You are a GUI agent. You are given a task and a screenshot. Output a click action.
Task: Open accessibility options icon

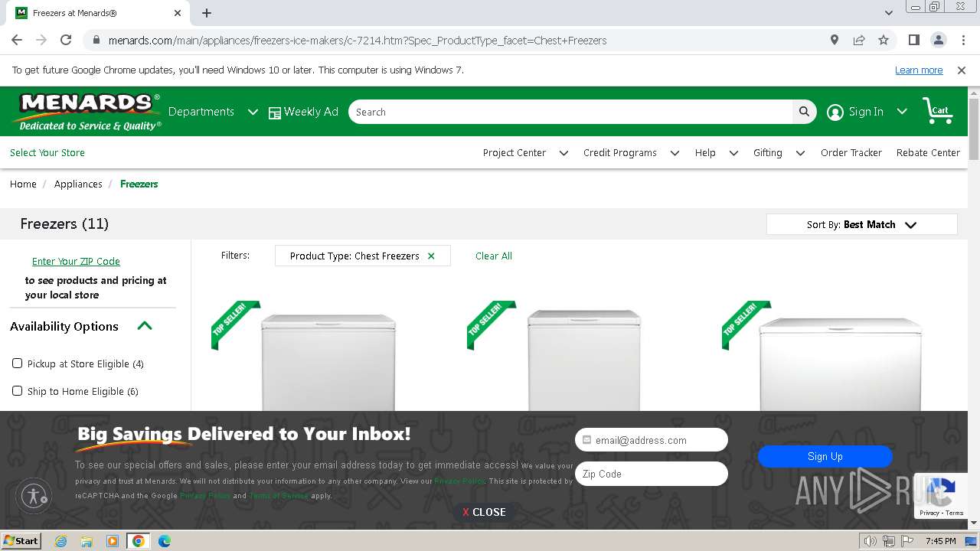coord(34,496)
